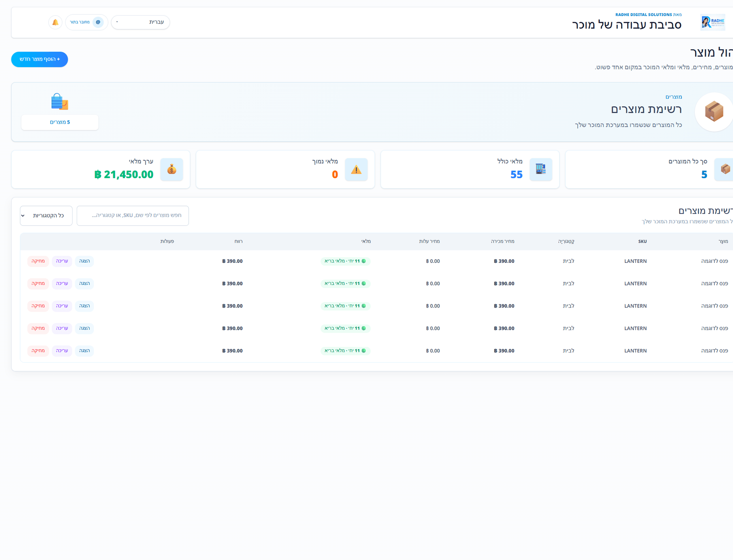Click the cardboard box icon beside רשימת מוצרים banner
Image resolution: width=733 pixels, height=560 pixels.
click(x=714, y=112)
